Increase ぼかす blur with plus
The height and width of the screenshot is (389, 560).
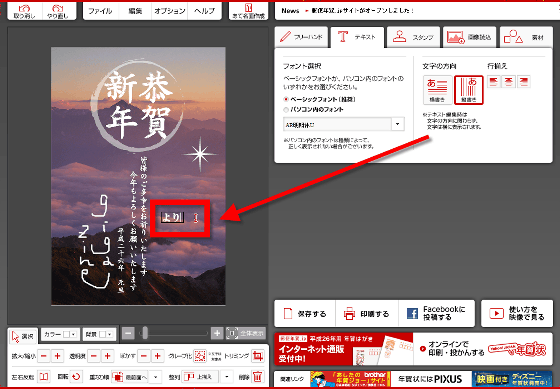[158, 356]
